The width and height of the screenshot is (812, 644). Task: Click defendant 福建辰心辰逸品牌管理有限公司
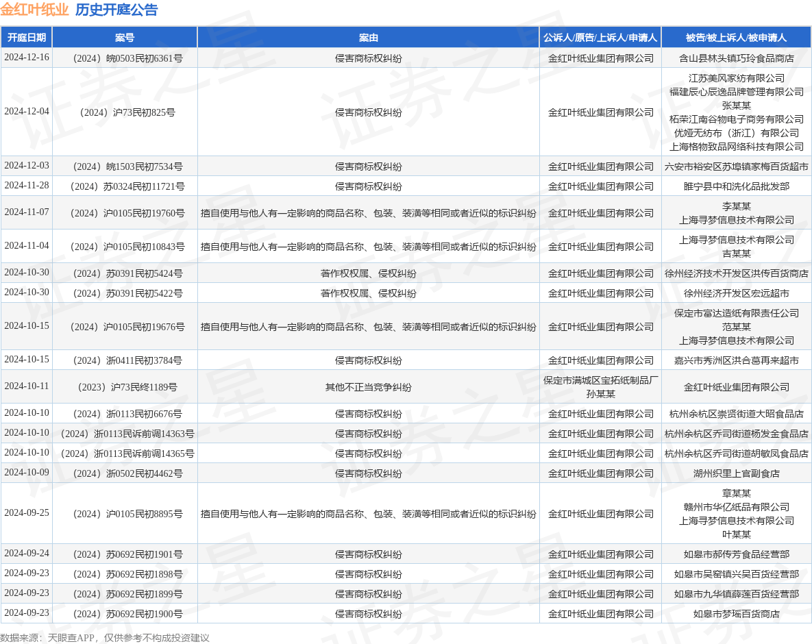tap(737, 92)
